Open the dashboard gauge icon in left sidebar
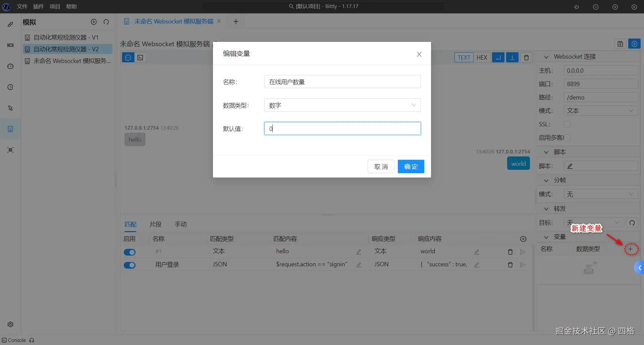 (x=10, y=66)
